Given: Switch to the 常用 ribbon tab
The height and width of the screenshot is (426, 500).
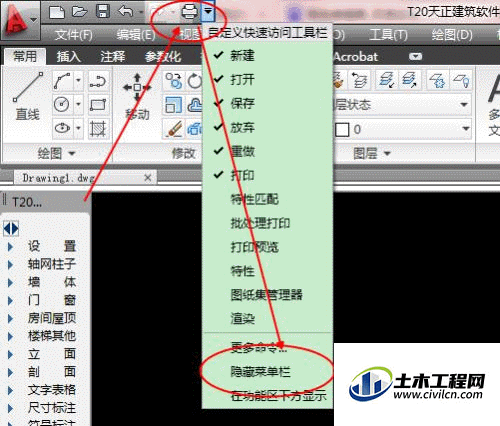Looking at the screenshot, I should click(25, 56).
